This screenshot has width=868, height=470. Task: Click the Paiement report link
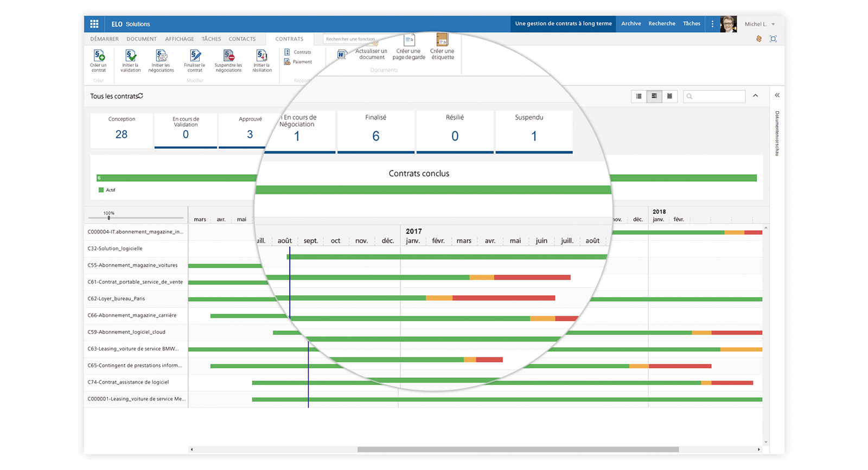[x=302, y=62]
